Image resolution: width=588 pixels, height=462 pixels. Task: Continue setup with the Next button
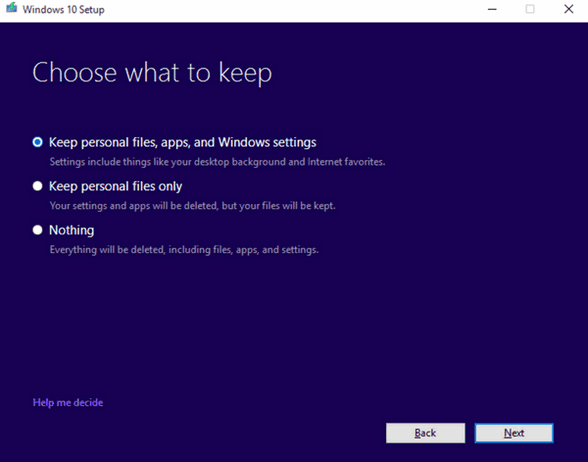click(x=514, y=433)
